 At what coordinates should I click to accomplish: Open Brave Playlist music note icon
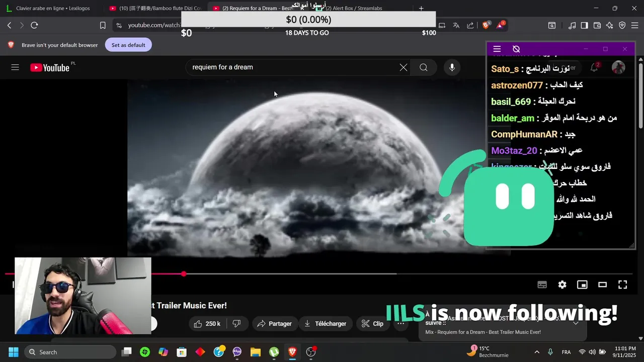(x=572, y=25)
